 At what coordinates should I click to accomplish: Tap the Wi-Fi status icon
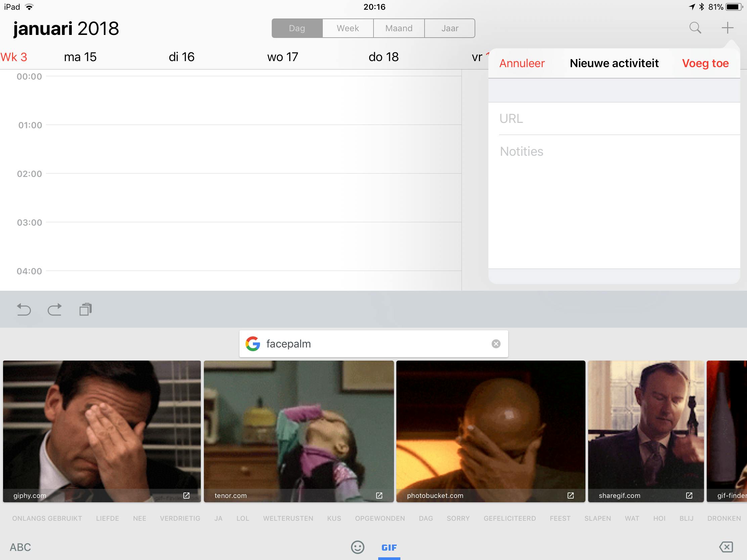click(x=29, y=7)
